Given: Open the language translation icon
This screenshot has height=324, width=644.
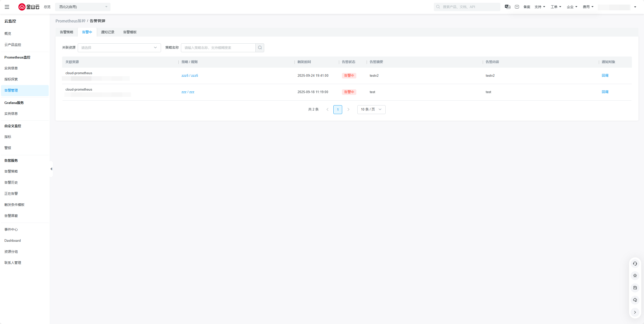Looking at the screenshot, I should (x=507, y=7).
